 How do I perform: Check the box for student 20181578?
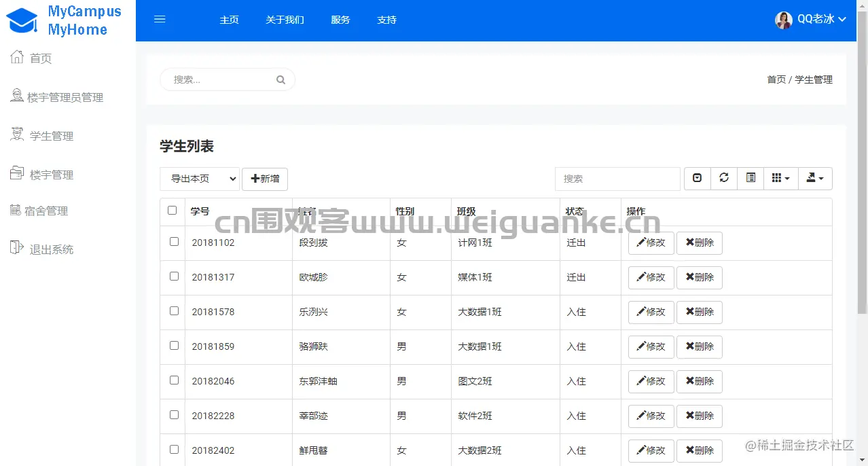coord(174,311)
